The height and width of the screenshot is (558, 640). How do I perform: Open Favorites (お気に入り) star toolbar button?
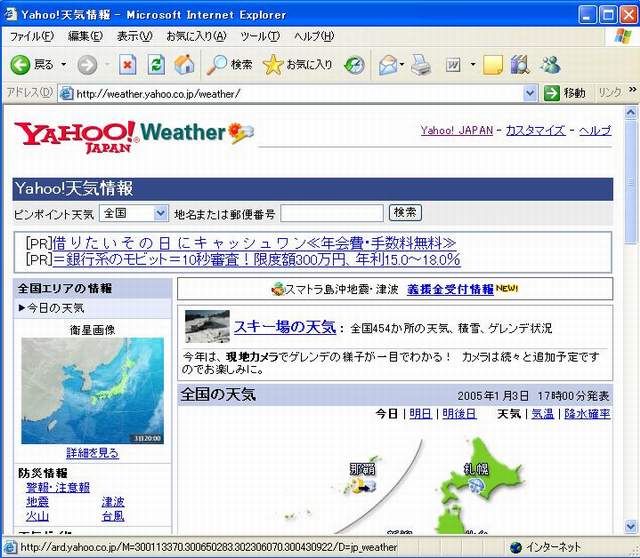coord(298,64)
